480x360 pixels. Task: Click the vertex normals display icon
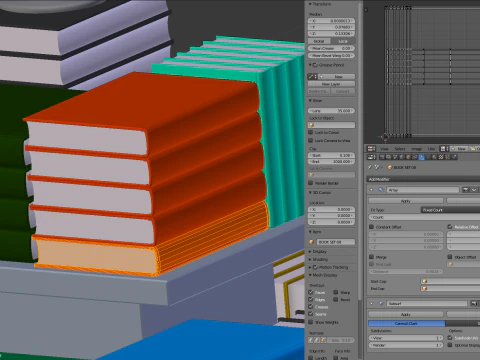click(x=311, y=340)
